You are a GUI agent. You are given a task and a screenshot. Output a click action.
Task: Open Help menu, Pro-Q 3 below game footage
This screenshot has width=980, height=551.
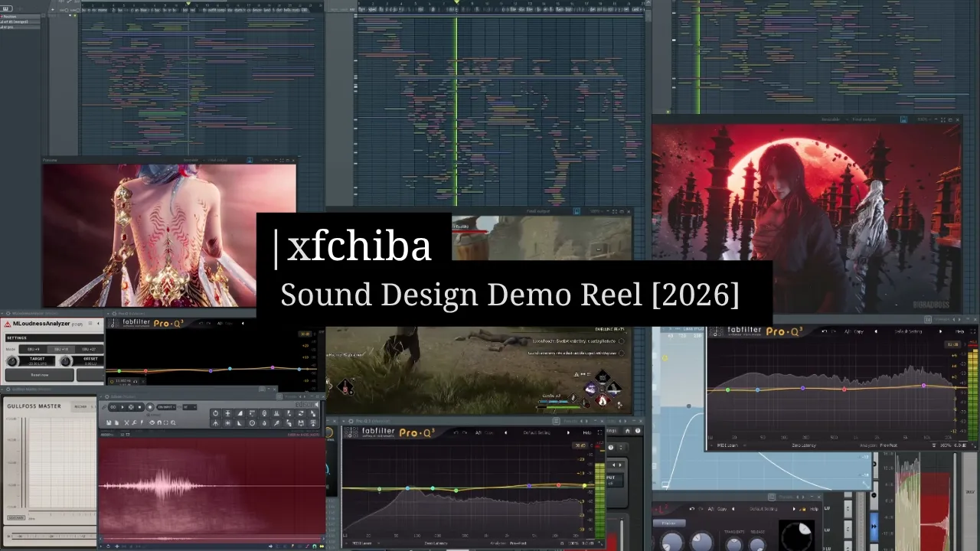587,432
